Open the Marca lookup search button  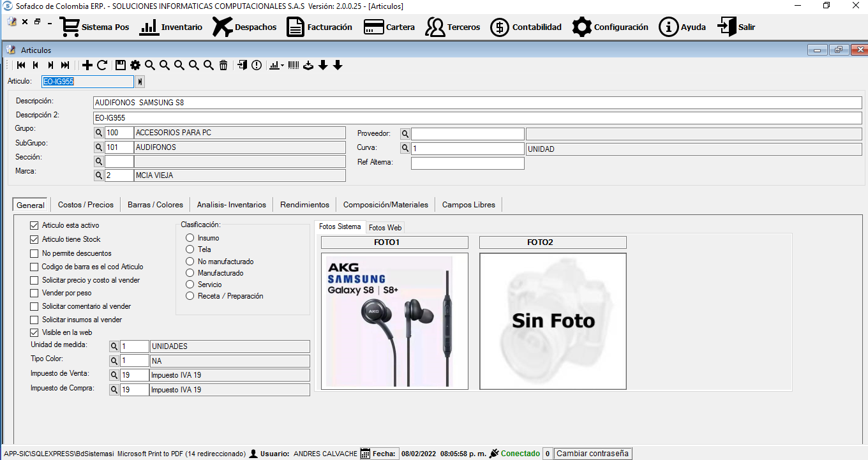[99, 175]
